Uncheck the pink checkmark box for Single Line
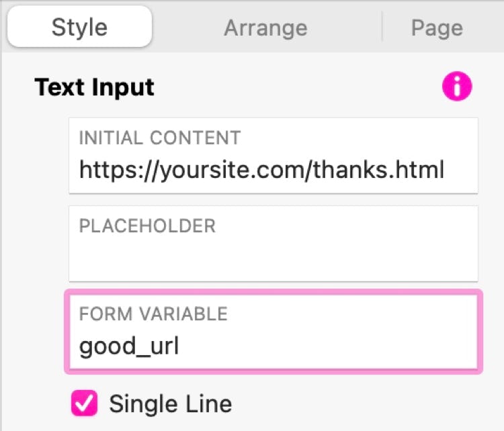This screenshot has height=431, width=504. [84, 403]
